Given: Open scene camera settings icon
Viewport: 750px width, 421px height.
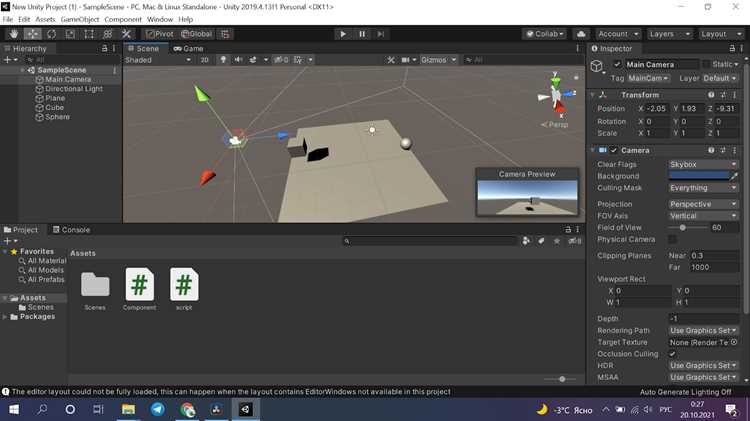Looking at the screenshot, I should [x=406, y=60].
